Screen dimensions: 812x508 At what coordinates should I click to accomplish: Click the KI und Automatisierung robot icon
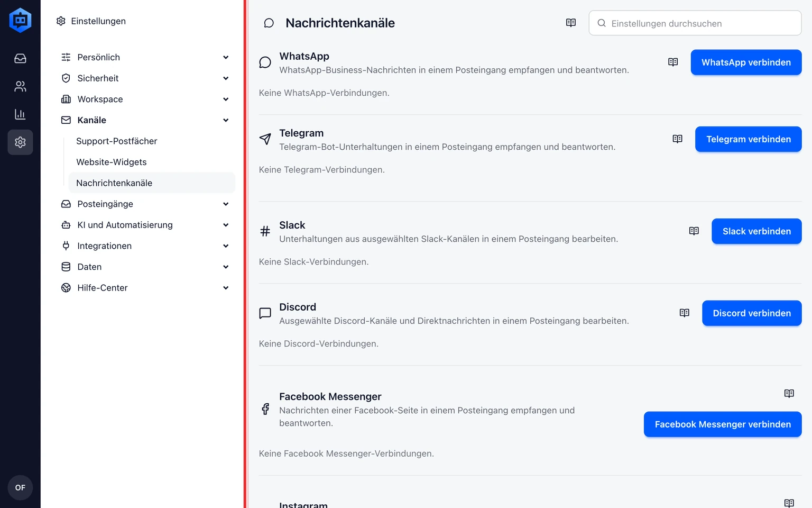tap(66, 225)
